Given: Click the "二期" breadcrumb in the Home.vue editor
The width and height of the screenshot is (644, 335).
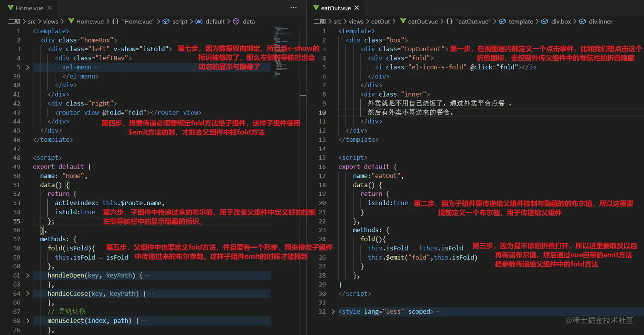Looking at the screenshot, I should [x=14, y=21].
